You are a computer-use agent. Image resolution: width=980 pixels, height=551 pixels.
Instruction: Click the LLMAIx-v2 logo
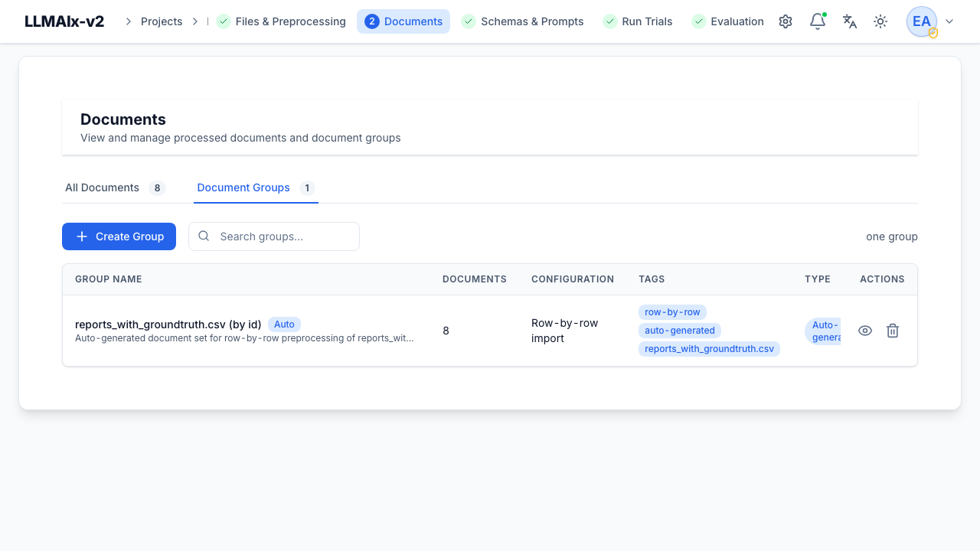(x=64, y=21)
